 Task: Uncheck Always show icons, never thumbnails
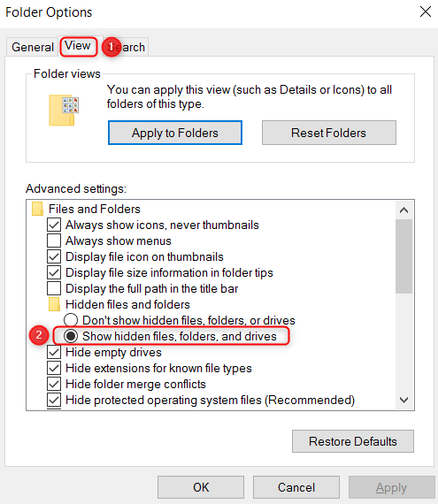point(54,225)
